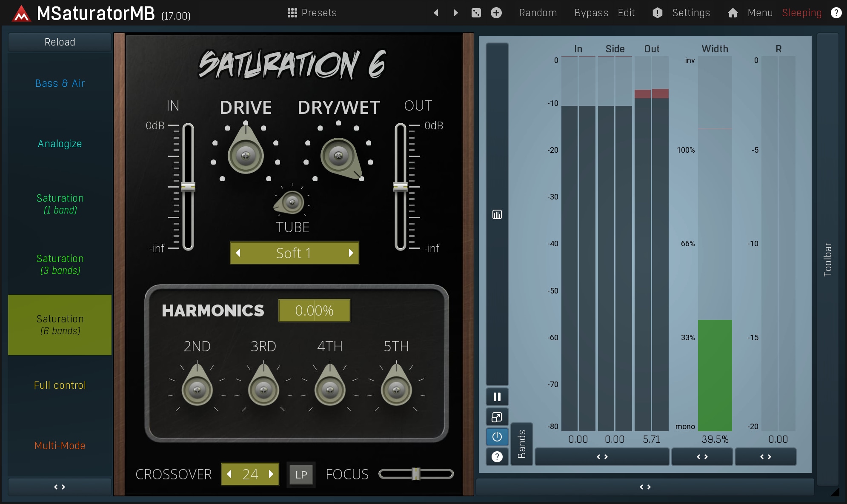Expand the Width meter arrows below 39.5%

point(702,457)
